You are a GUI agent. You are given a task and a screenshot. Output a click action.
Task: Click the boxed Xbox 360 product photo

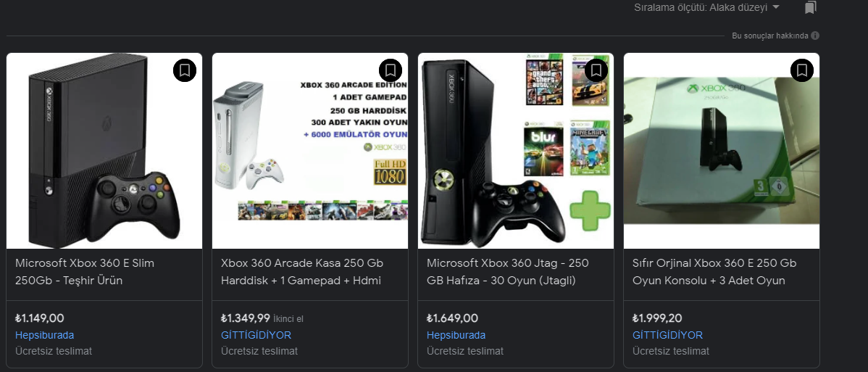click(x=722, y=151)
